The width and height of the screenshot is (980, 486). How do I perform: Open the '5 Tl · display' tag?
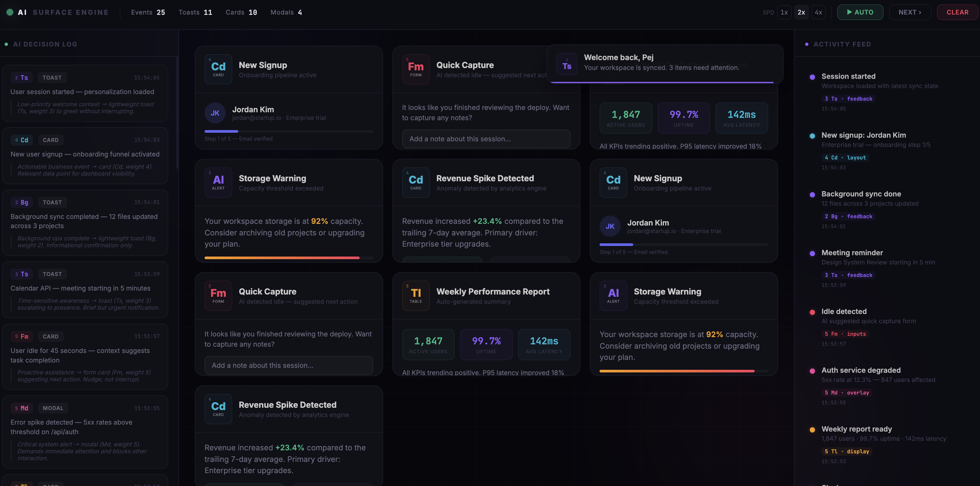847,451
